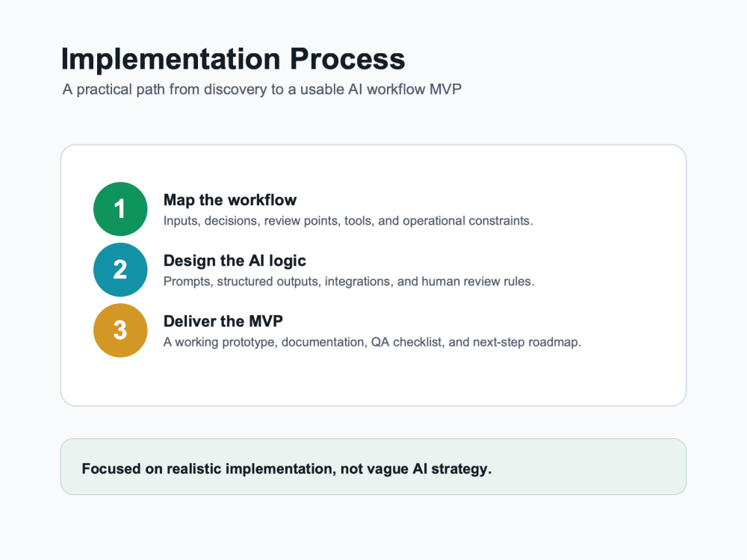
Task: Click the green circle numbered 1
Action: 120,209
